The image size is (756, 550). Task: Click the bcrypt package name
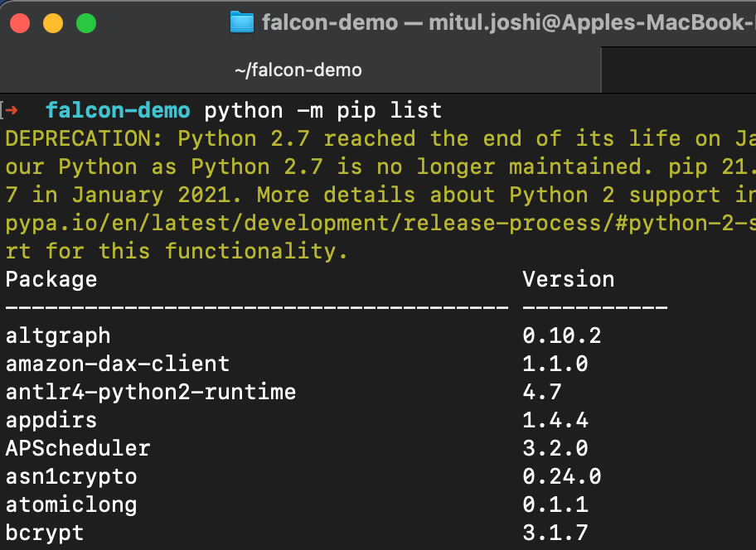pyautogui.click(x=45, y=533)
